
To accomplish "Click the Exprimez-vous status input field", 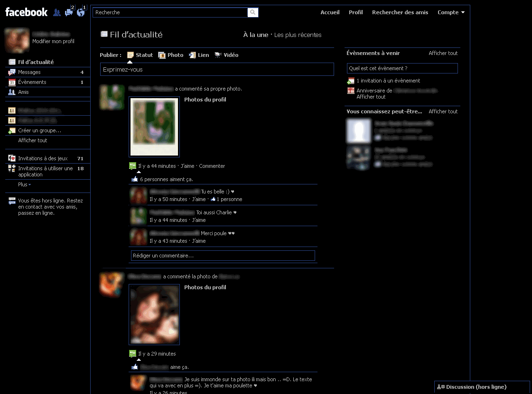I will [x=217, y=69].
